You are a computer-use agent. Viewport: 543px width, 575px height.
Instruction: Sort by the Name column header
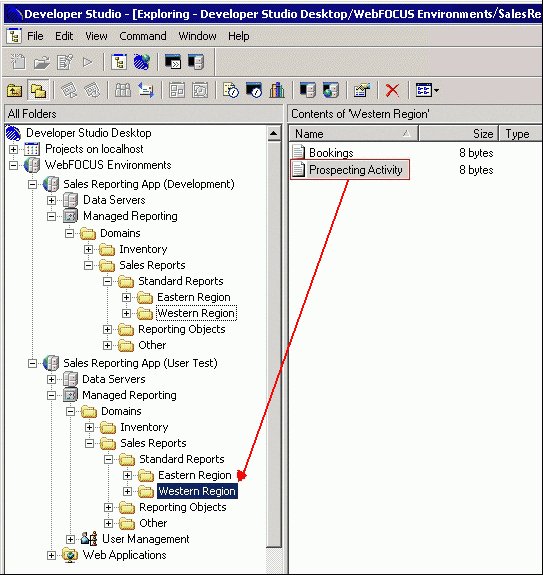353,134
